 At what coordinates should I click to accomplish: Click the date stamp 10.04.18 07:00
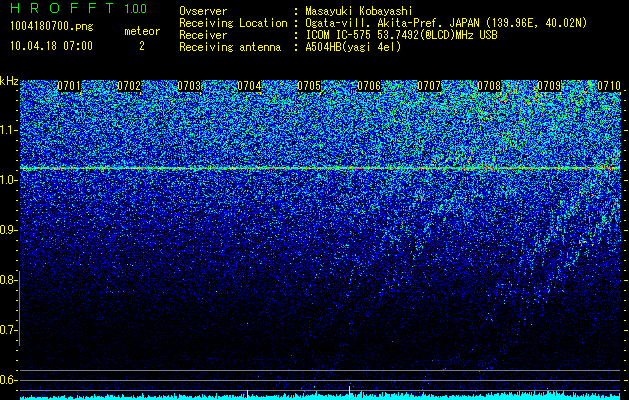(51, 46)
